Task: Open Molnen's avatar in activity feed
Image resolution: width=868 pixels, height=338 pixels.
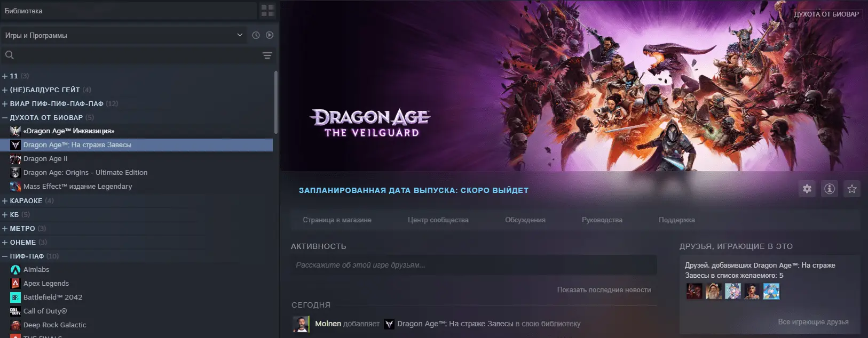Action: (301, 324)
